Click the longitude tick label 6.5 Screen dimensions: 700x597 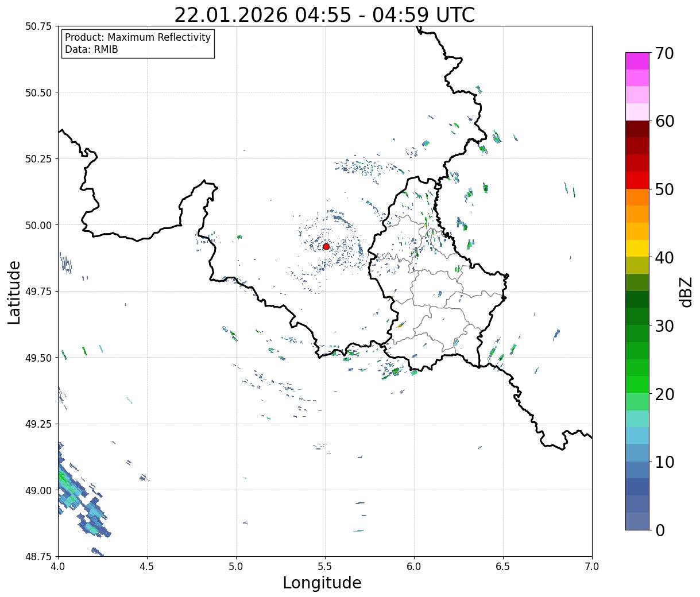(503, 567)
